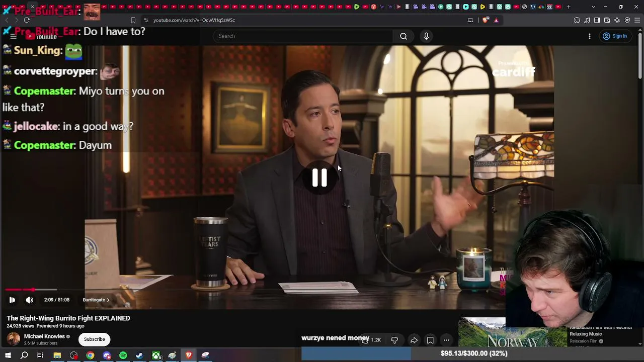
Task: Toggle the browser sidebar panel
Action: pyautogui.click(x=597, y=20)
